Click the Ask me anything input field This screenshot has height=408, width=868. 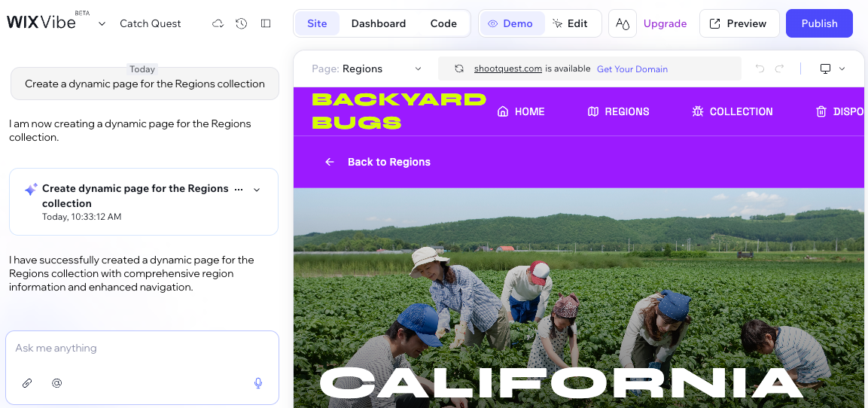pyautogui.click(x=142, y=349)
